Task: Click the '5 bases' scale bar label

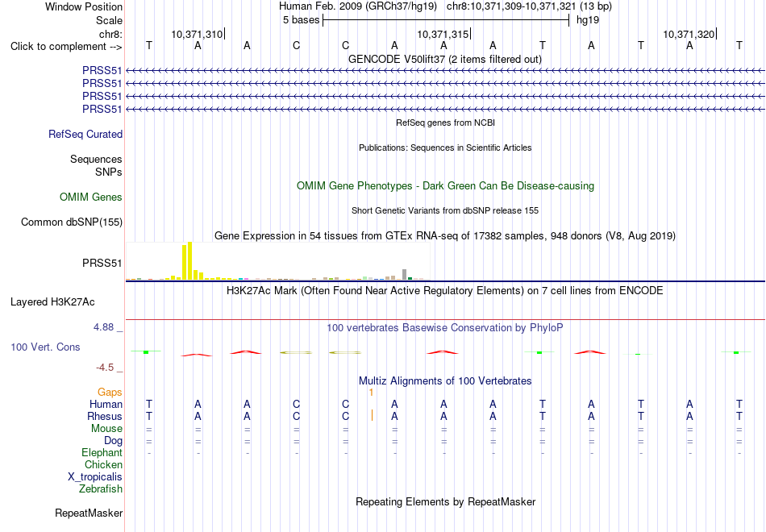Action: click(x=301, y=20)
